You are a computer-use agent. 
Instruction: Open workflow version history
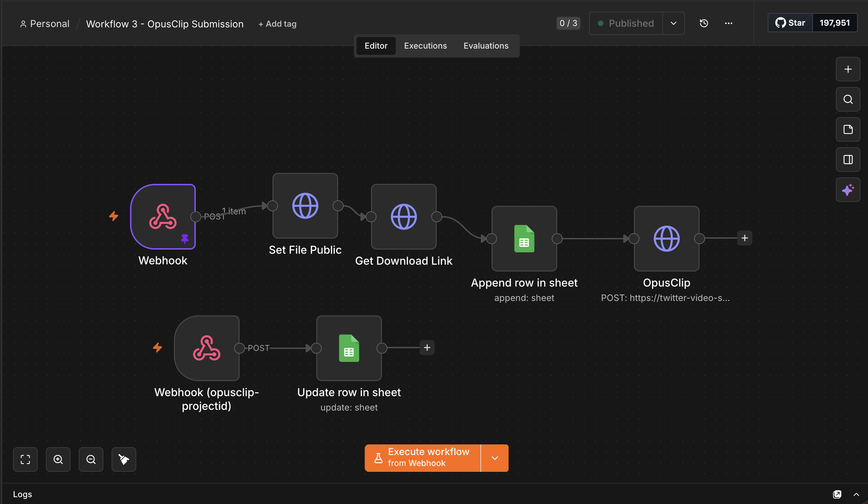pos(704,23)
